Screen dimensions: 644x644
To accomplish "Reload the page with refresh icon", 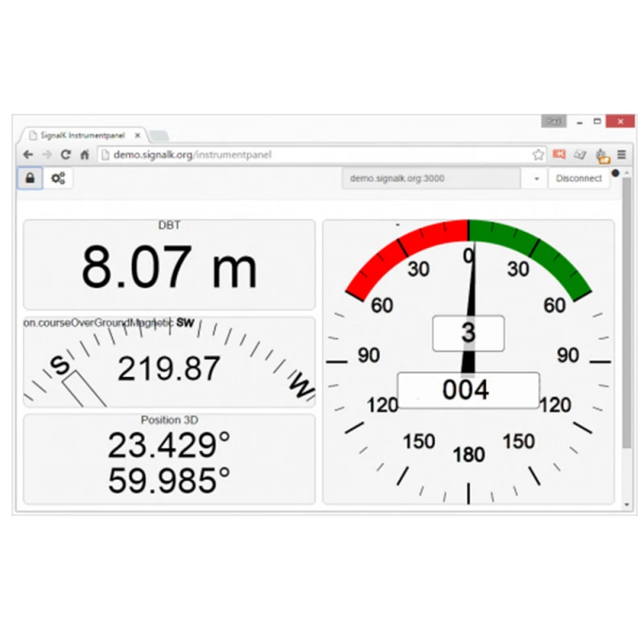I will (66, 155).
